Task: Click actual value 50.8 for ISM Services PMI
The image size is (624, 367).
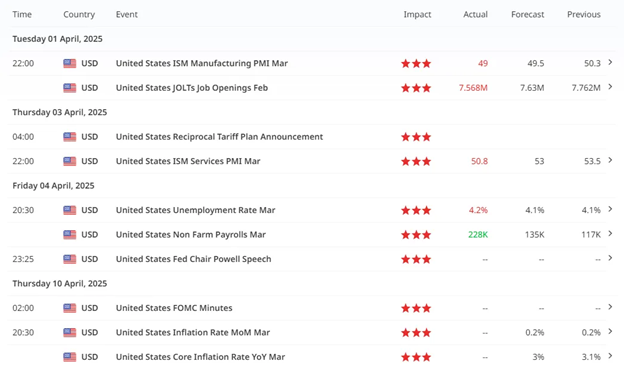Action: pyautogui.click(x=479, y=161)
